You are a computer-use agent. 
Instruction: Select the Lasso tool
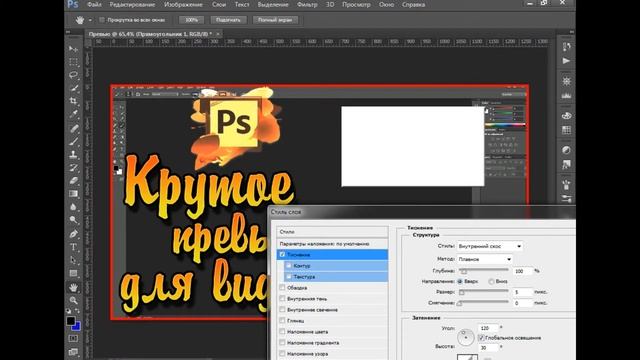tap(73, 75)
